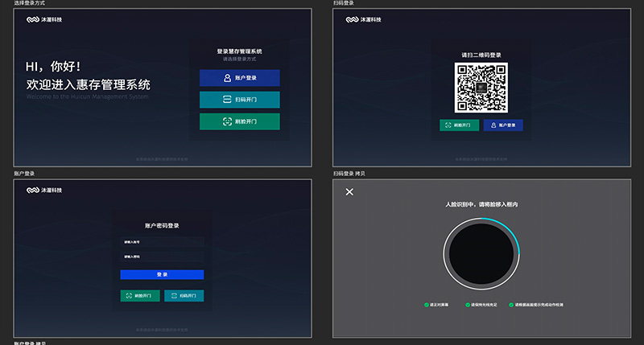The image size is (644, 345).
Task: Click the blue 账户登录 button under the QR code
Action: pos(503,125)
